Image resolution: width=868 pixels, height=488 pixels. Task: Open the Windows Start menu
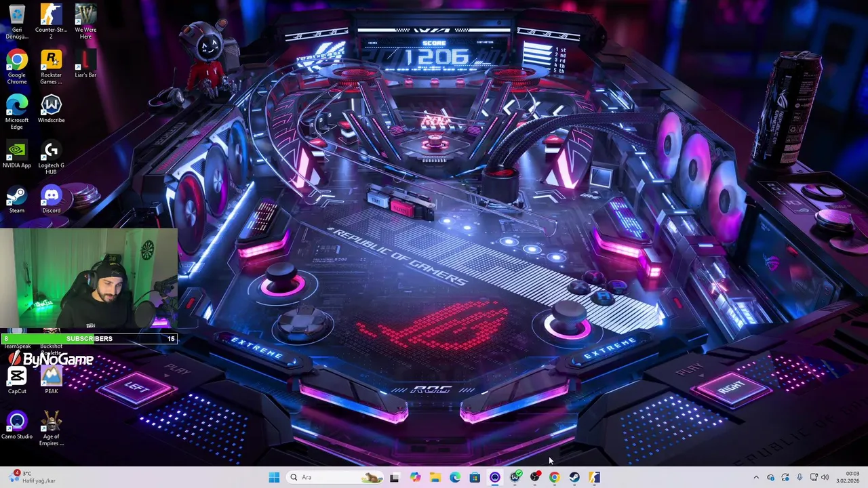274,477
